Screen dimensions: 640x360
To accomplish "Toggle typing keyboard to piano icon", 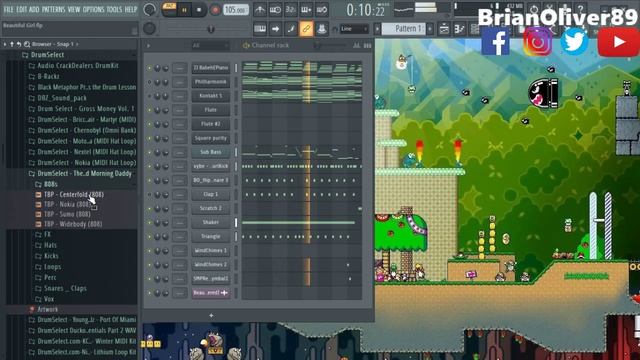I will pos(260,29).
